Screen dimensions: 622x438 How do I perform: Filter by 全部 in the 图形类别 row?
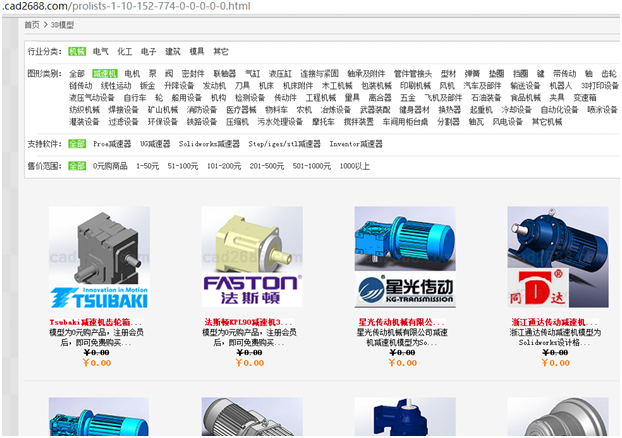click(77, 74)
